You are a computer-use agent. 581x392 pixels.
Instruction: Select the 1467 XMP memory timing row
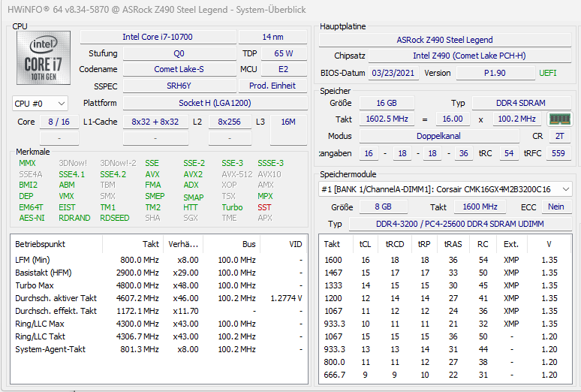click(444, 273)
